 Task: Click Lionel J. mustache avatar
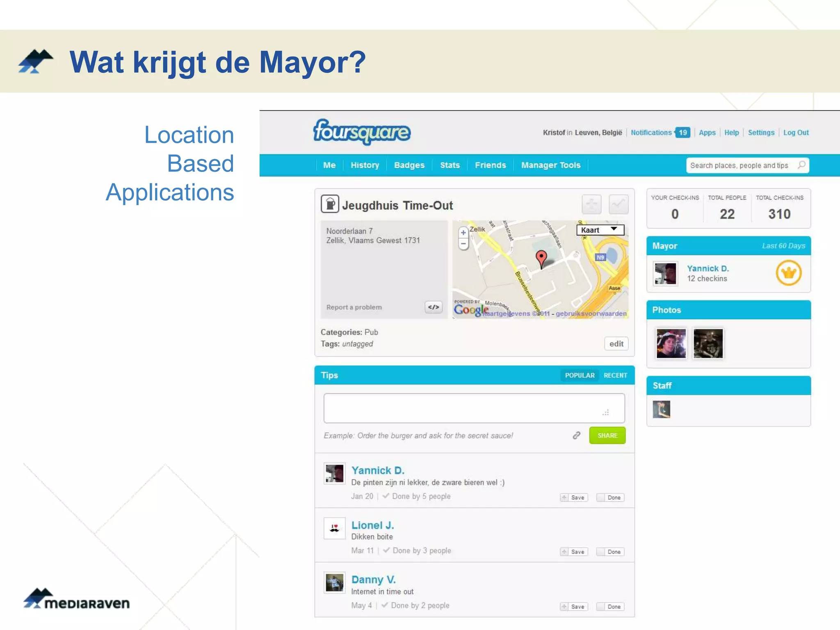click(x=334, y=528)
